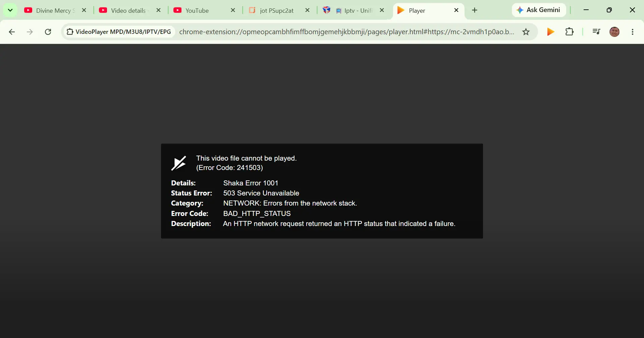Click the Ask Gemini button

[539, 10]
